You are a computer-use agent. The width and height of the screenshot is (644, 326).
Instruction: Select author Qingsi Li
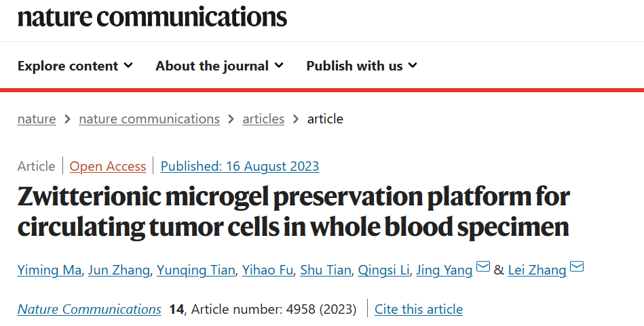coord(383,270)
